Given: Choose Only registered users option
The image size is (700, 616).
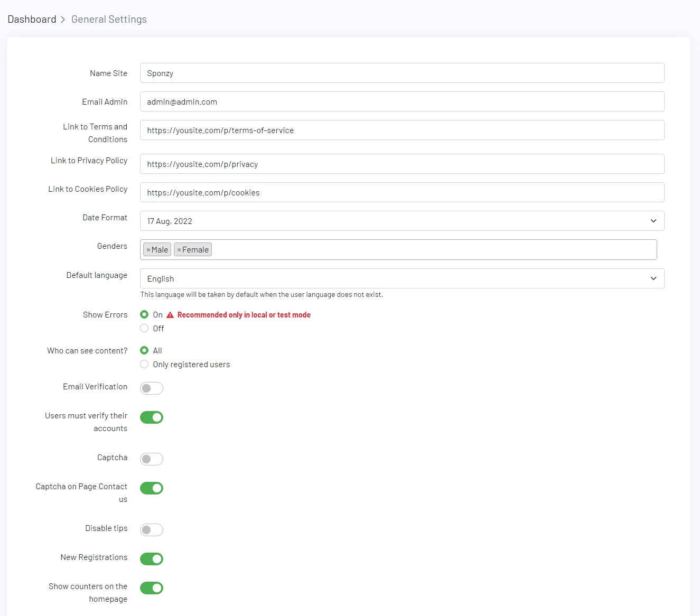Looking at the screenshot, I should point(144,365).
